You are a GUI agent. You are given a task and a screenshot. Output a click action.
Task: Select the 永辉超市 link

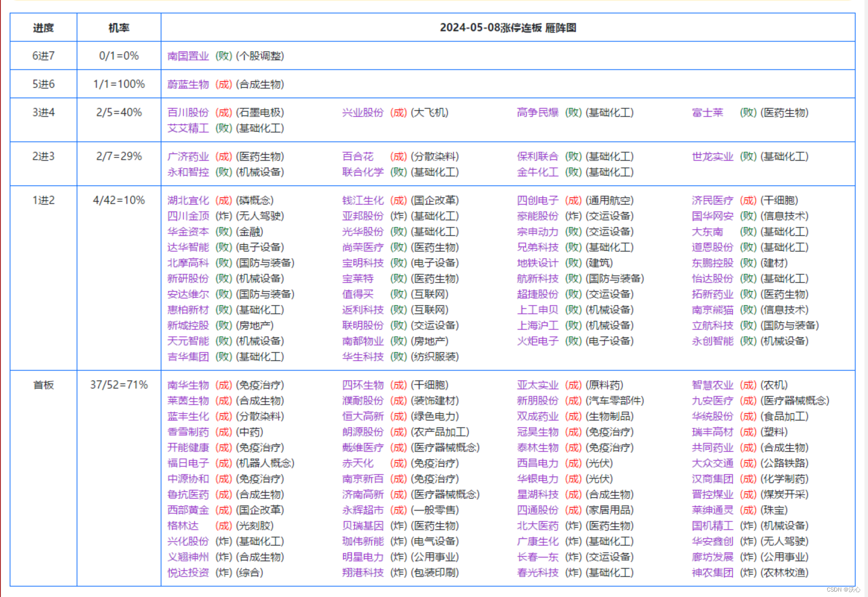pyautogui.click(x=363, y=510)
